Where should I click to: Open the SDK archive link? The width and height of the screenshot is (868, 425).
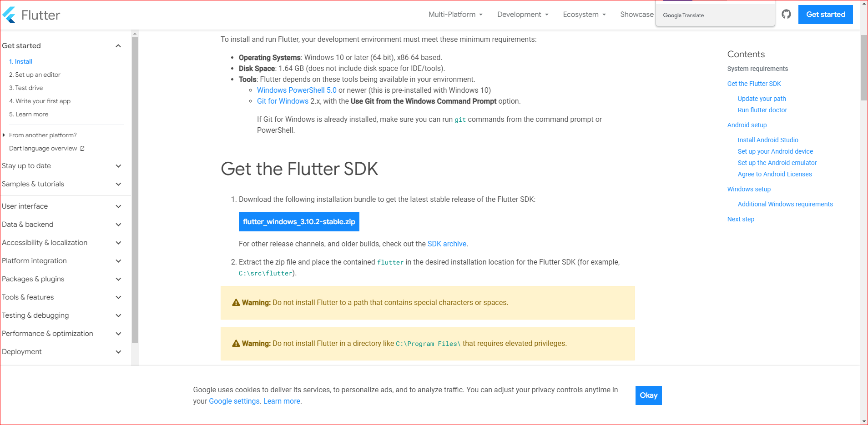(x=447, y=244)
